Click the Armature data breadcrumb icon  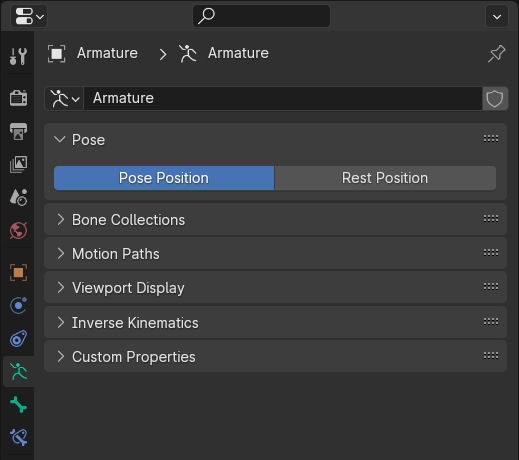(x=188, y=53)
